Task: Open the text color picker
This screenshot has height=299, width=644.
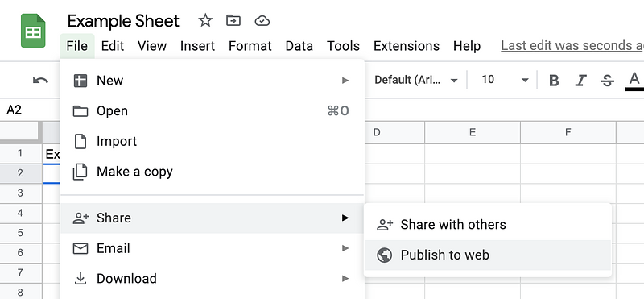Action: tap(634, 81)
